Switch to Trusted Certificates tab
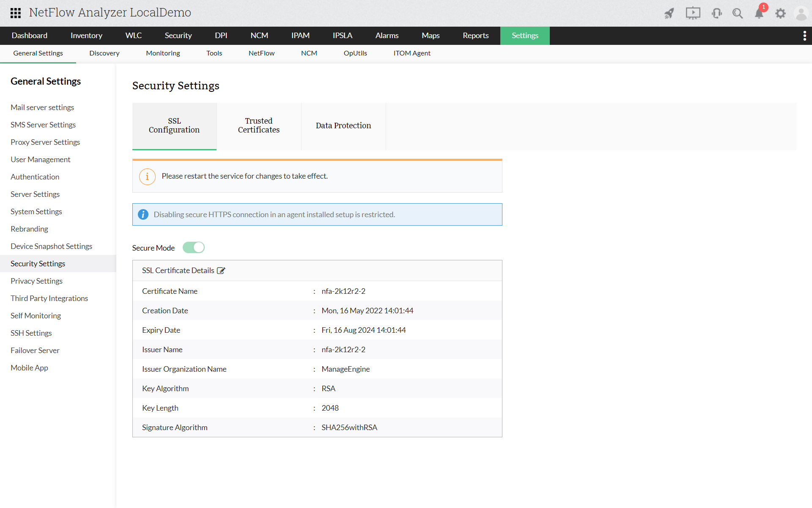This screenshot has width=812, height=508. [259, 126]
